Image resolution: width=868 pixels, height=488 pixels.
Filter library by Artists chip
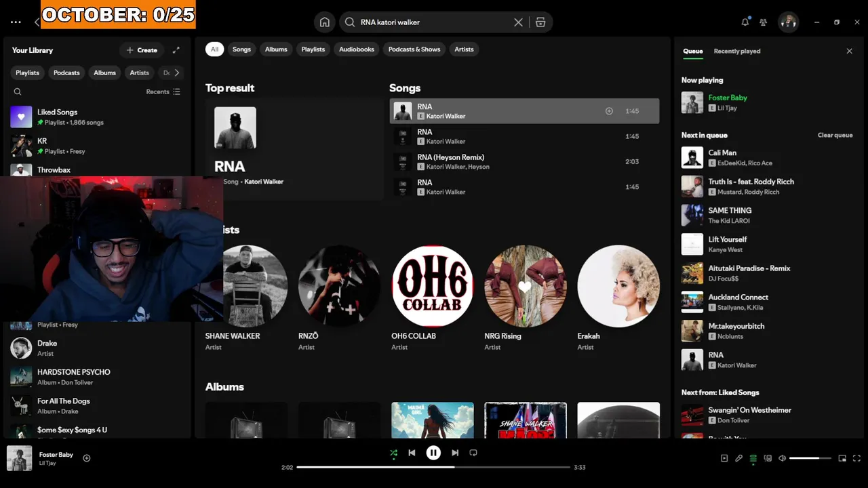(139, 73)
